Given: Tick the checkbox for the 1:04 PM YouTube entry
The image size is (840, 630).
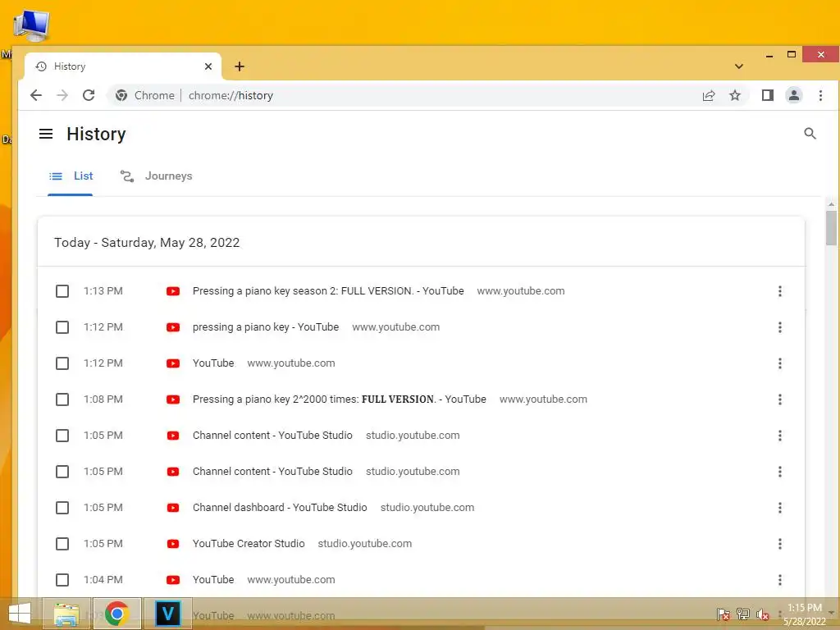Looking at the screenshot, I should tap(62, 580).
